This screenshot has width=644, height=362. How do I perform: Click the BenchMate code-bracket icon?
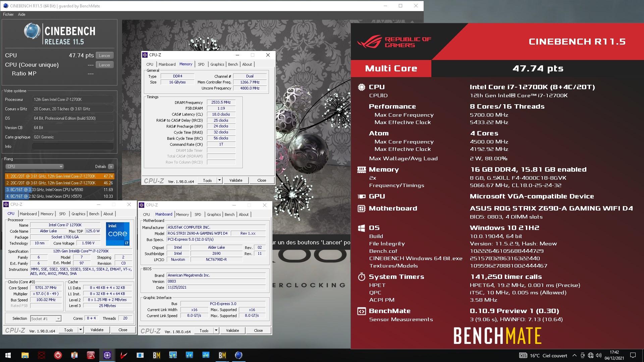pos(361,311)
